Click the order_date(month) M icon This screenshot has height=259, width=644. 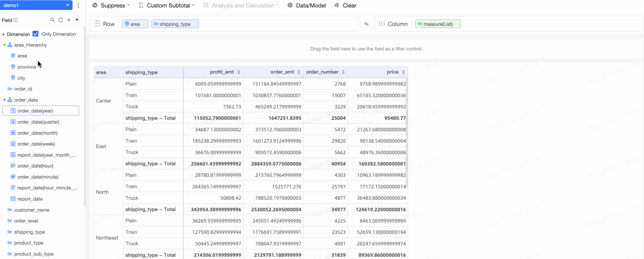pyautogui.click(x=13, y=133)
